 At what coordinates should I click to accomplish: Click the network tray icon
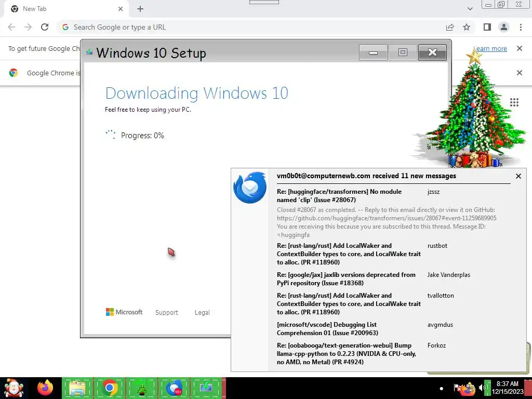469,388
